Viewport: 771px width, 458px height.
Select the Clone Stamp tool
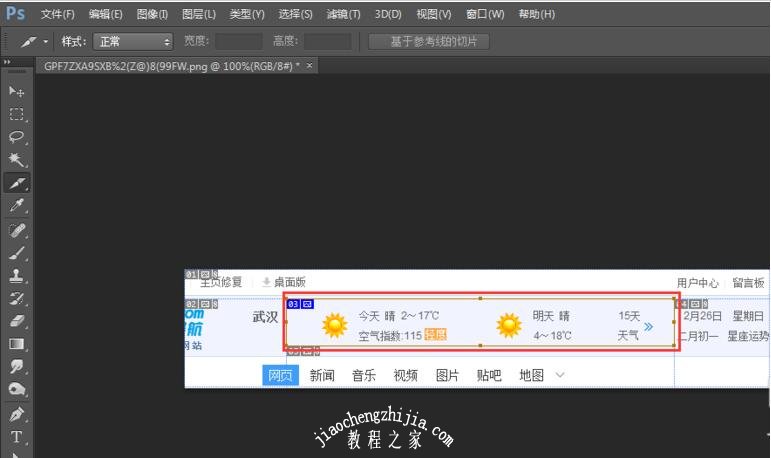pos(16,275)
